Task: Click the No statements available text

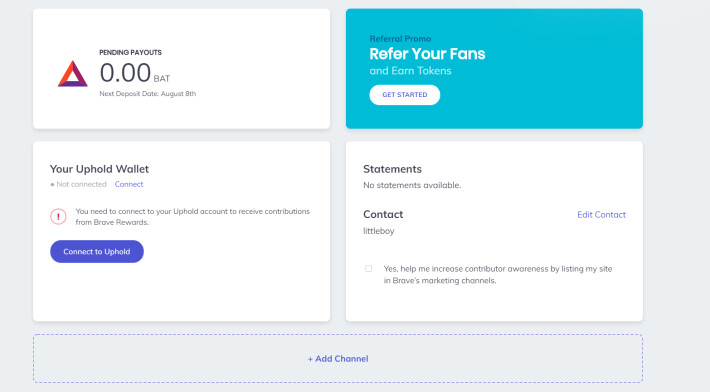Action: click(x=412, y=185)
